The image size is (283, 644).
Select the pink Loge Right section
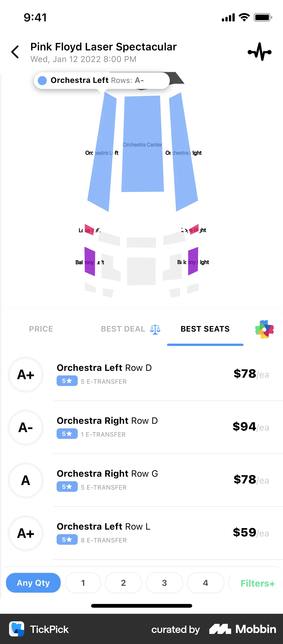pyautogui.click(x=194, y=229)
